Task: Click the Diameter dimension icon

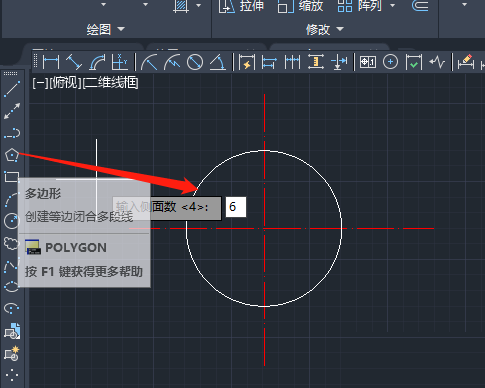Action: pos(195,62)
